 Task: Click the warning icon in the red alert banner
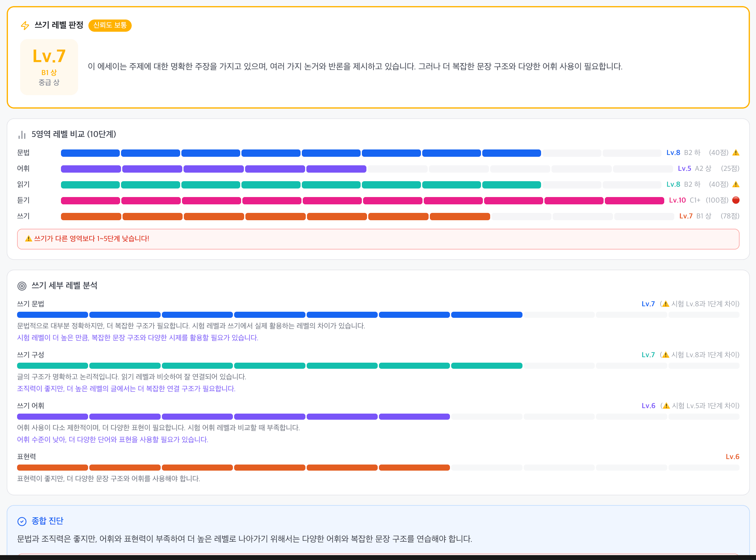coord(28,239)
